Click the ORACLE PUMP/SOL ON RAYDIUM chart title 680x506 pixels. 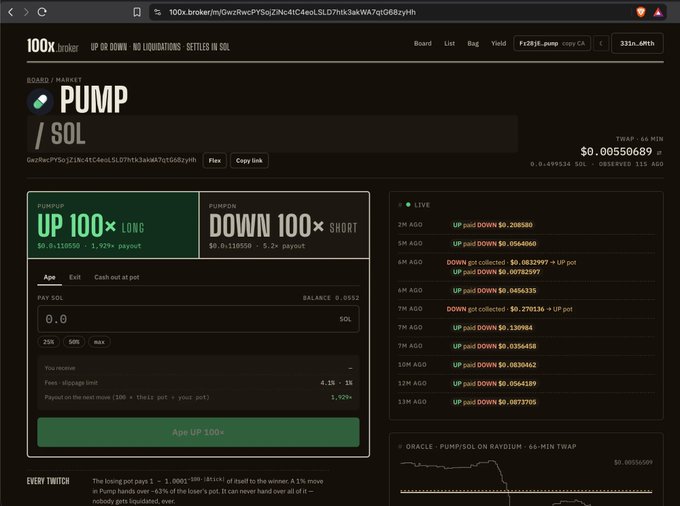click(491, 447)
